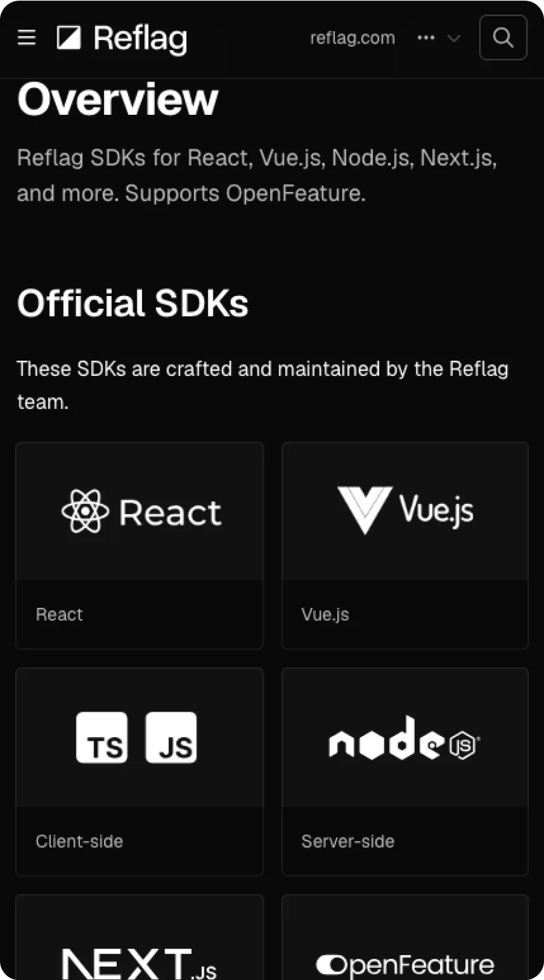544x980 pixels.
Task: Click the Official SDKs heading
Action: click(x=133, y=303)
